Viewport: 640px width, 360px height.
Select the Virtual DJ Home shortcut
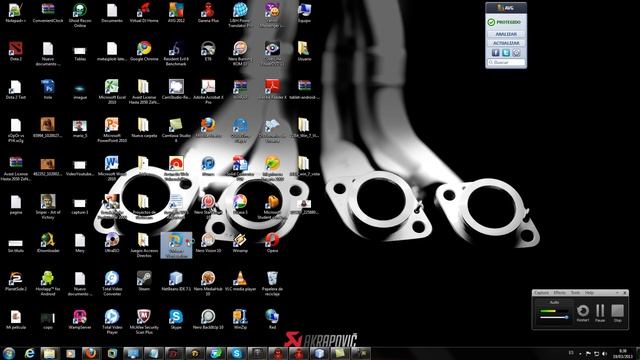pyautogui.click(x=144, y=12)
